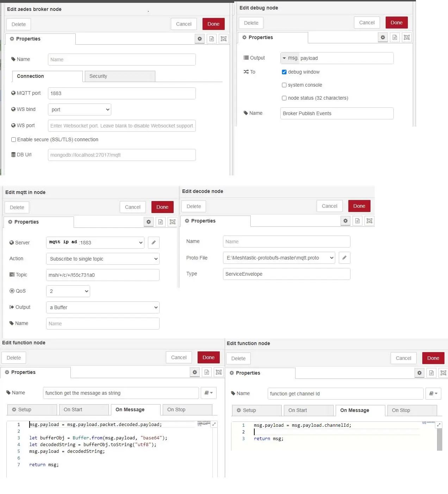Open the QoS level dropdown

pyautogui.click(x=68, y=291)
